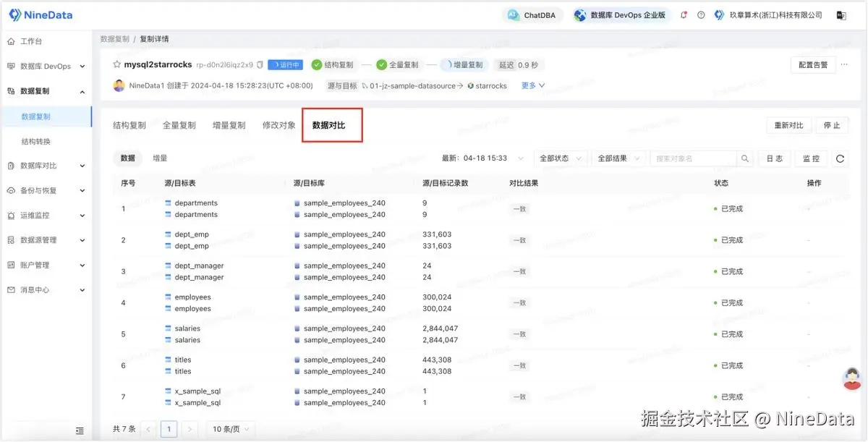Open 日志 button
The height and width of the screenshot is (442, 868).
click(x=774, y=158)
